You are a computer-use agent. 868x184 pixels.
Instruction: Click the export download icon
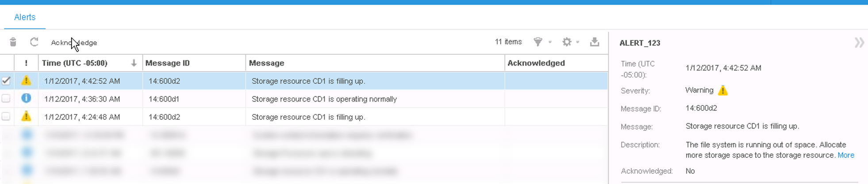point(595,42)
